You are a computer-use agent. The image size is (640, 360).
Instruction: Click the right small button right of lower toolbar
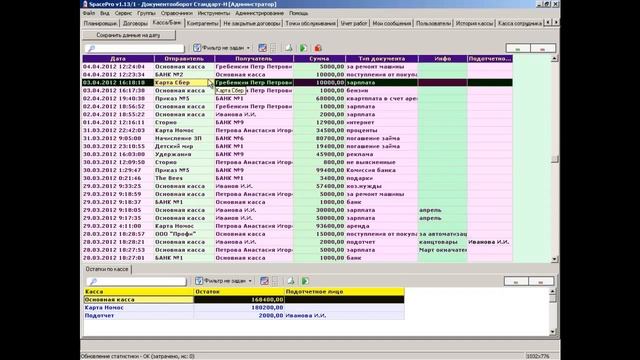tap(541, 281)
